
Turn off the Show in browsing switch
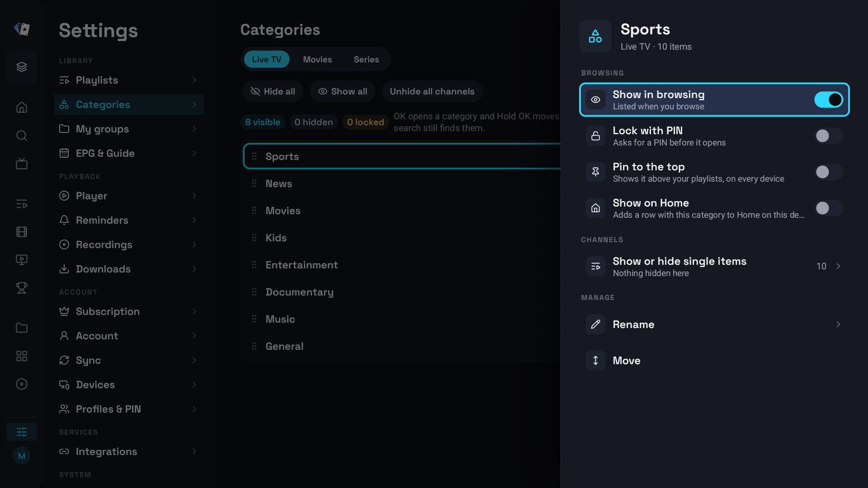828,100
